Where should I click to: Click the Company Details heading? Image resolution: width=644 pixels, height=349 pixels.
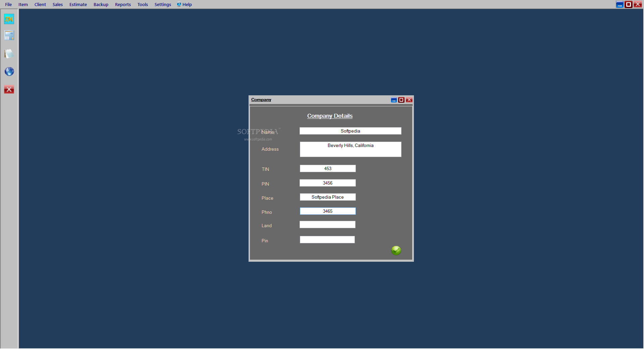[x=330, y=116]
